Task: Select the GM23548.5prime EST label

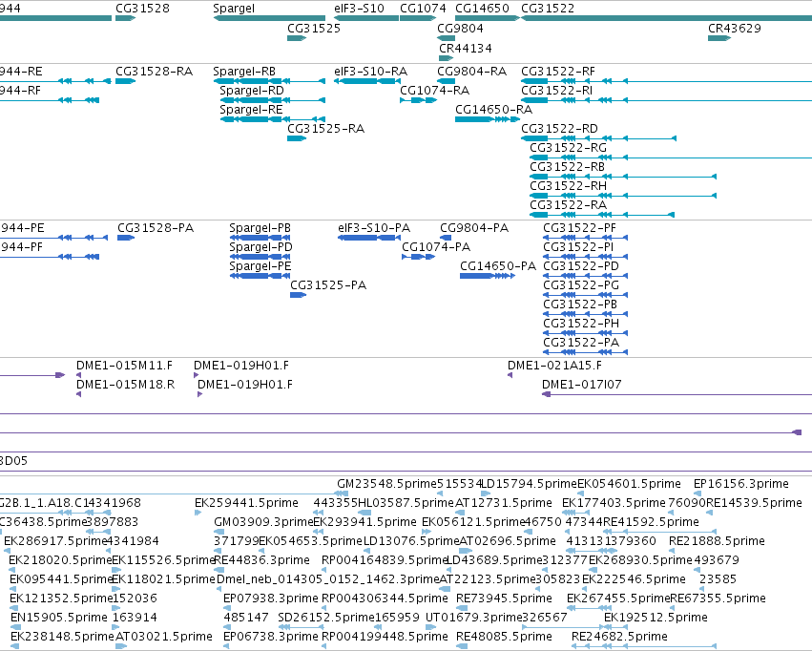Action: tap(386, 484)
